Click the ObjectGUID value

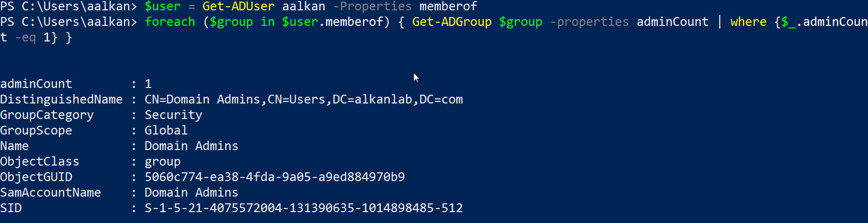274,177
